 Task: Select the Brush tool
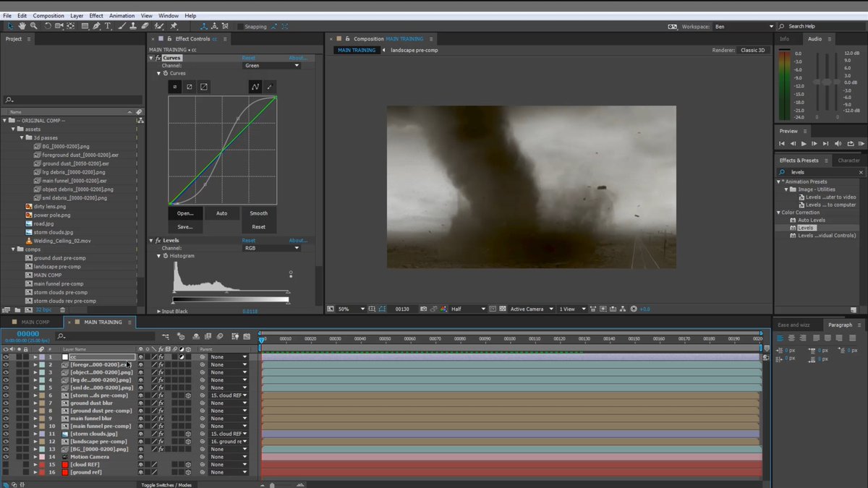[123, 26]
